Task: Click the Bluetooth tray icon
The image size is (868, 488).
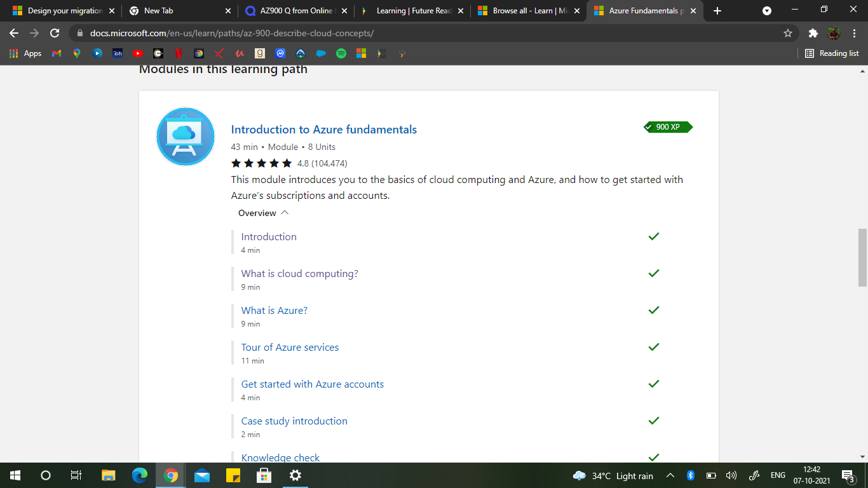Action: click(691, 475)
